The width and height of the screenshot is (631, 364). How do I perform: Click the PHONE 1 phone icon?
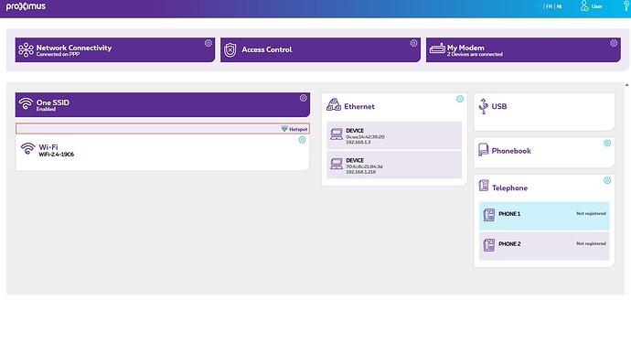(489, 215)
